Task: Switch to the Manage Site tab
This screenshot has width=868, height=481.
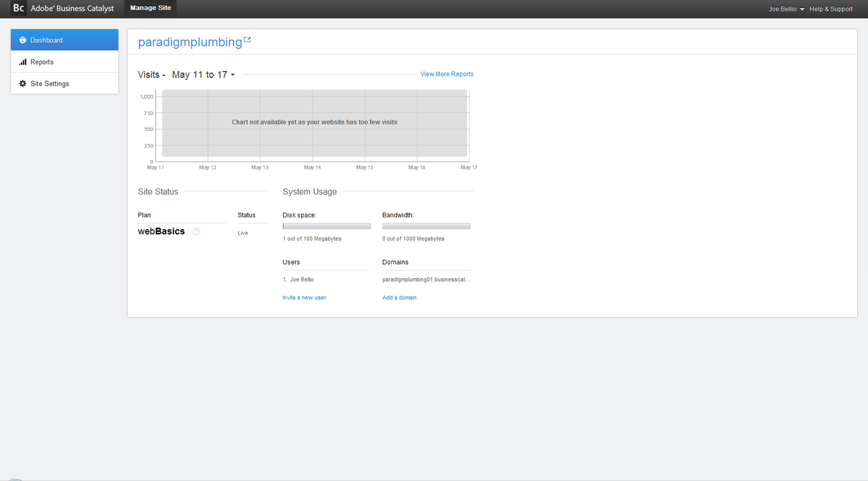Action: pyautogui.click(x=150, y=8)
